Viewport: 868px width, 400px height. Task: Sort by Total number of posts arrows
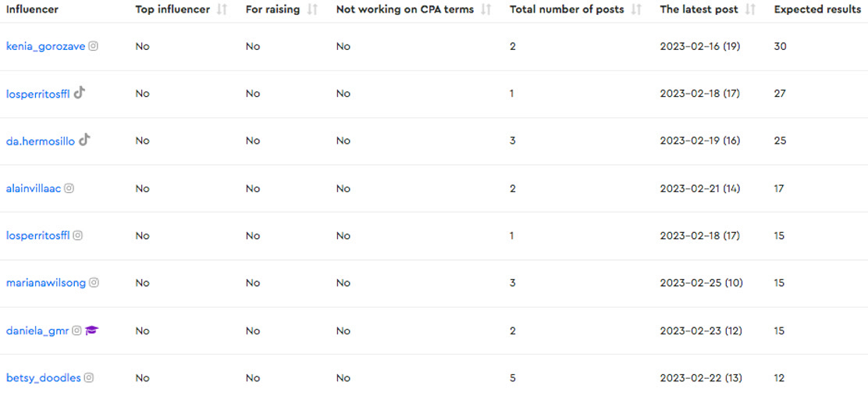[637, 9]
